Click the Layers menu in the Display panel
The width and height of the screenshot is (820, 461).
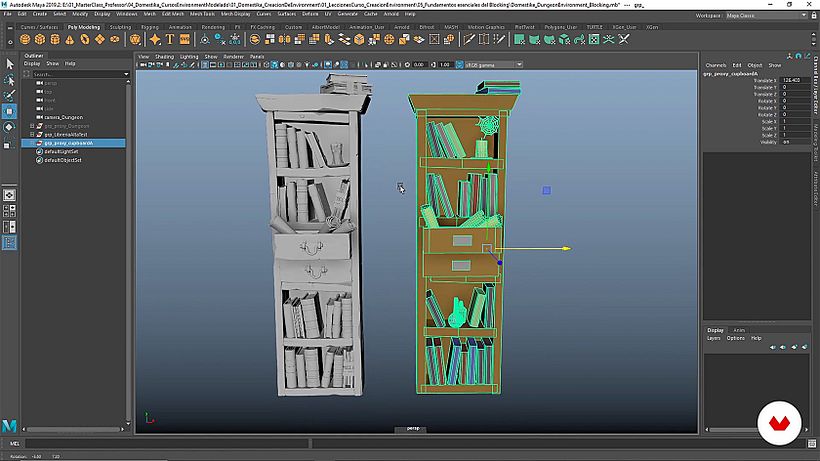713,338
